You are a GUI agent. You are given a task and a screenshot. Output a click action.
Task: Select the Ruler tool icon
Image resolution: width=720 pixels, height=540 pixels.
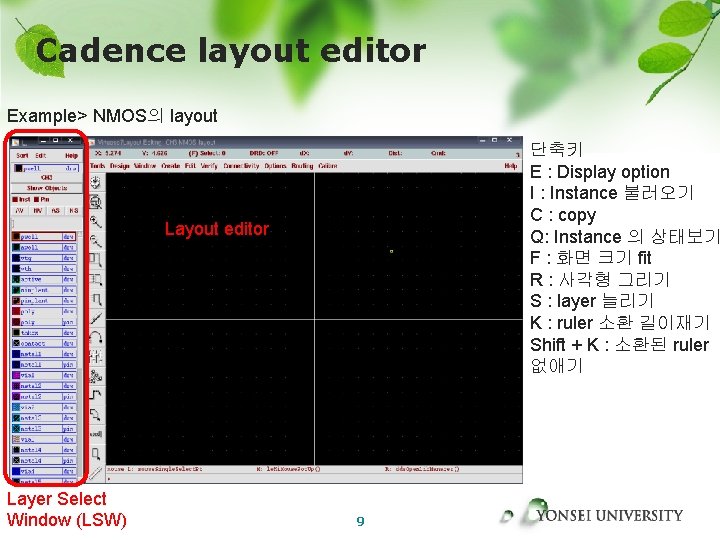96,473
